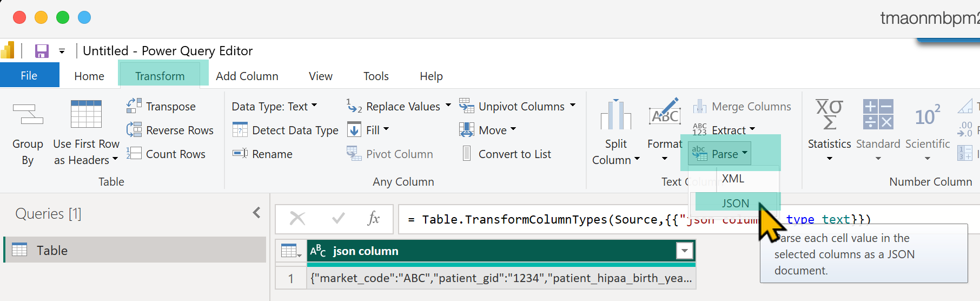The width and height of the screenshot is (980, 301).
Task: Expand the Replace Values dropdown arrow
Action: pyautogui.click(x=448, y=106)
